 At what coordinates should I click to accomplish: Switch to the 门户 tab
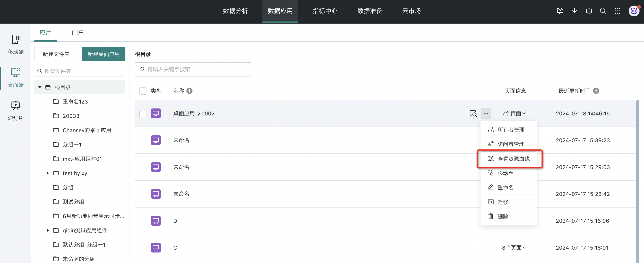[x=77, y=33]
